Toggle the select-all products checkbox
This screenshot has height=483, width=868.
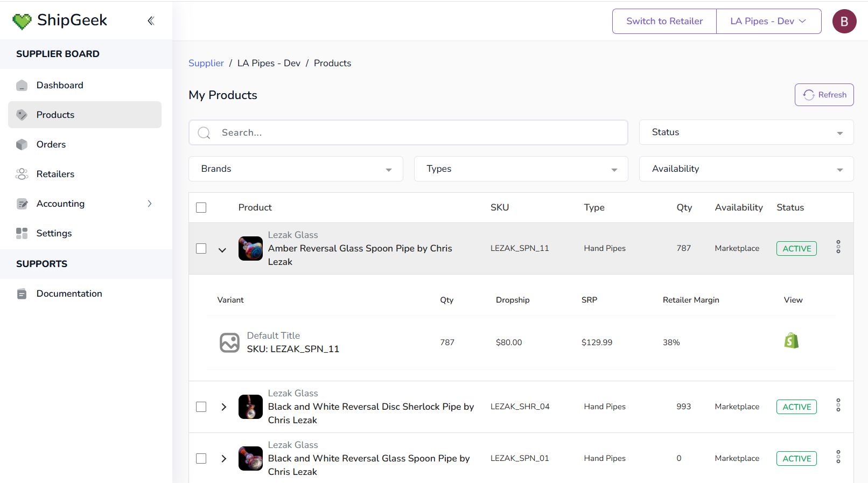coord(201,208)
